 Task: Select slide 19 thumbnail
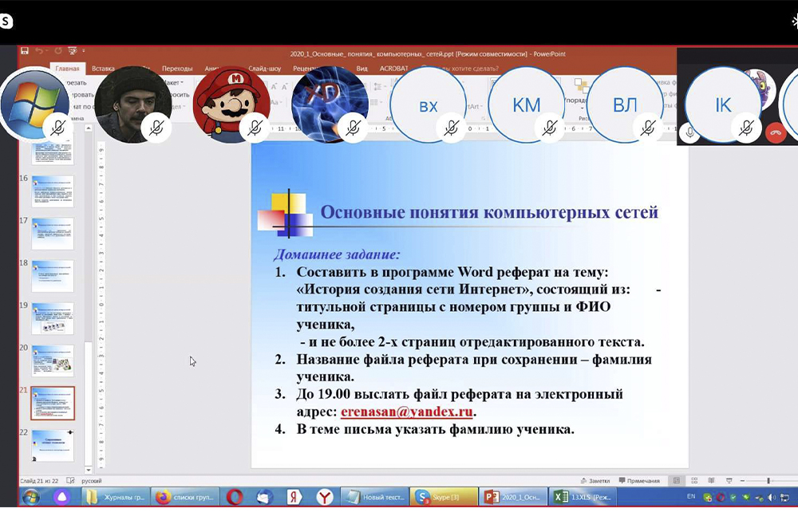click(53, 318)
